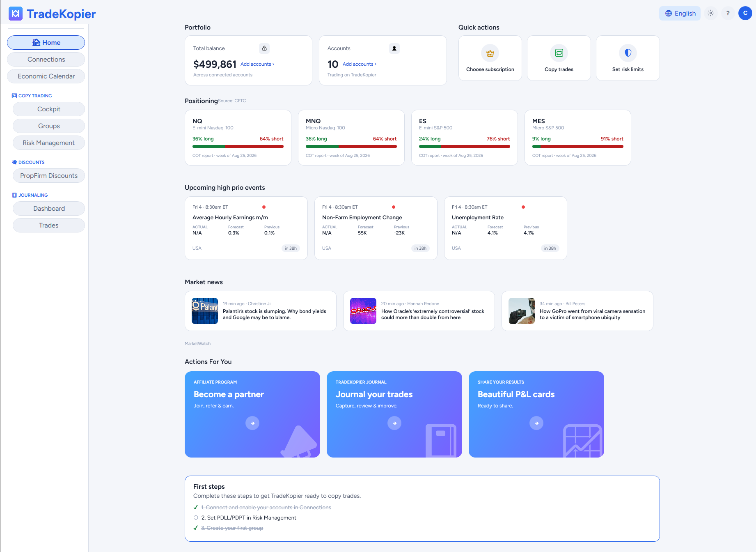Select the unchecked step Set PDLL/PDPT circle

tap(196, 517)
